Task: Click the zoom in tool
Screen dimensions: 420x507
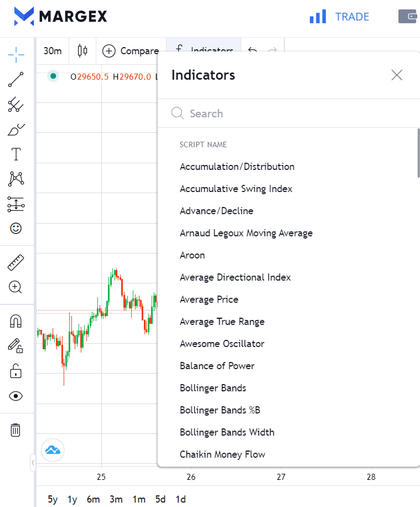Action: tap(15, 287)
